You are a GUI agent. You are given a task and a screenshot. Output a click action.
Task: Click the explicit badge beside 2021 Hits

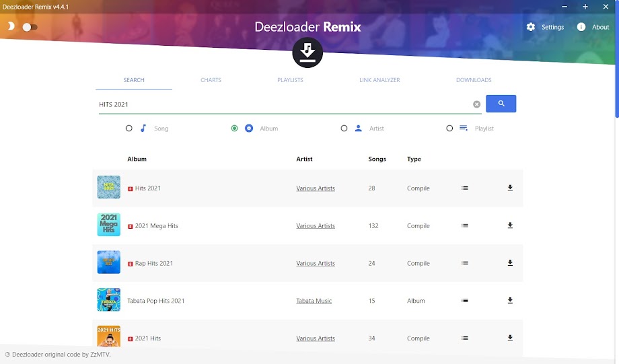[x=131, y=339]
